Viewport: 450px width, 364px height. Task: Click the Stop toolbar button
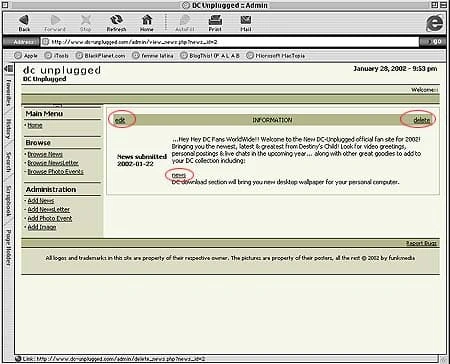[86, 23]
